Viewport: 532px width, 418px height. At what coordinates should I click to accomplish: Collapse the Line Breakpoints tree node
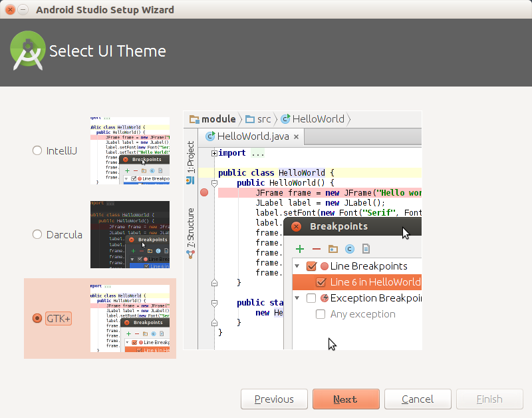coord(297,266)
